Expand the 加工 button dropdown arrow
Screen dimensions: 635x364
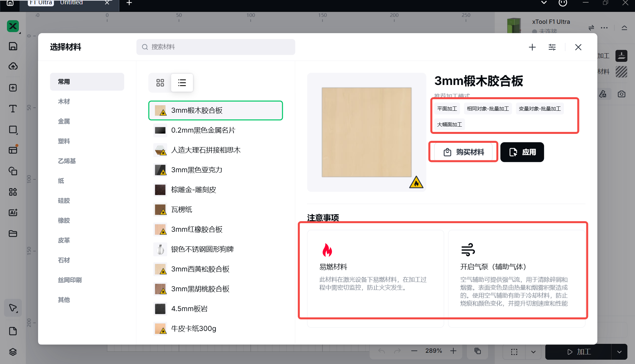[x=619, y=352]
